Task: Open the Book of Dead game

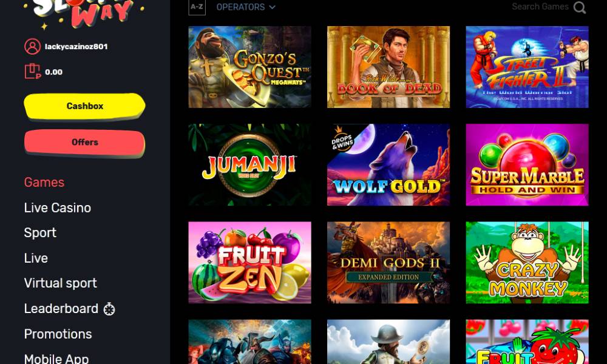Action: click(388, 67)
